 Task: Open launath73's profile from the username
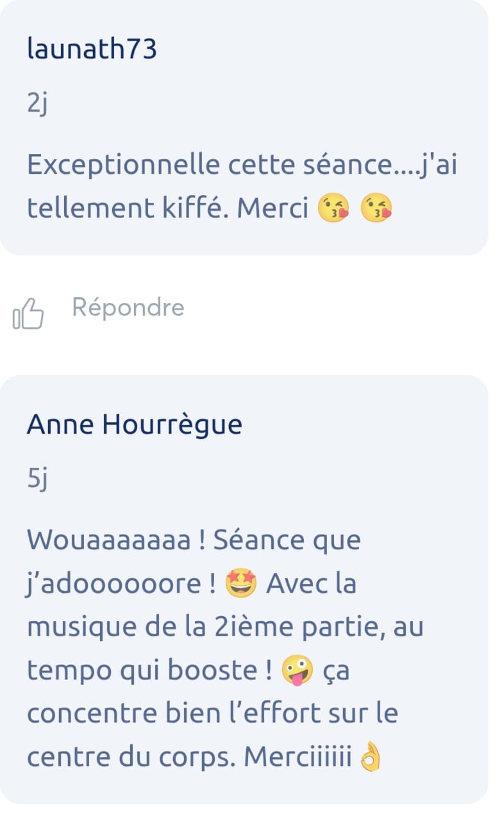92,49
